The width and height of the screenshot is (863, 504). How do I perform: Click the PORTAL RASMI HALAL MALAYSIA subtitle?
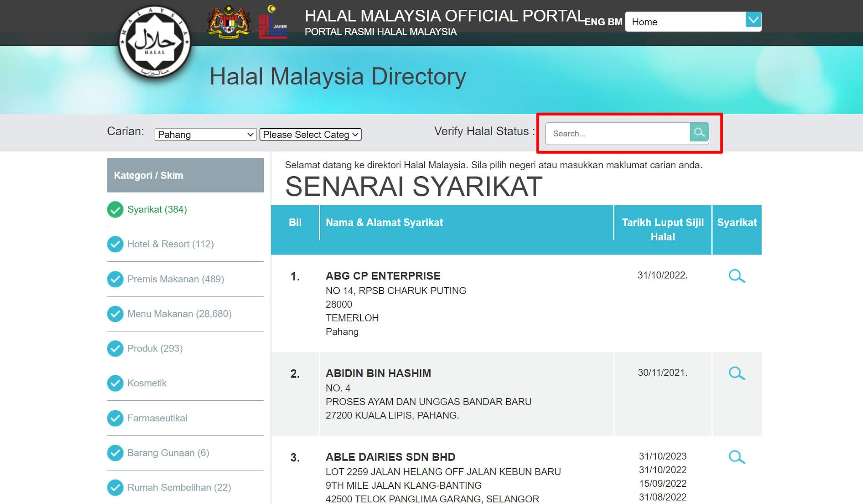(381, 32)
